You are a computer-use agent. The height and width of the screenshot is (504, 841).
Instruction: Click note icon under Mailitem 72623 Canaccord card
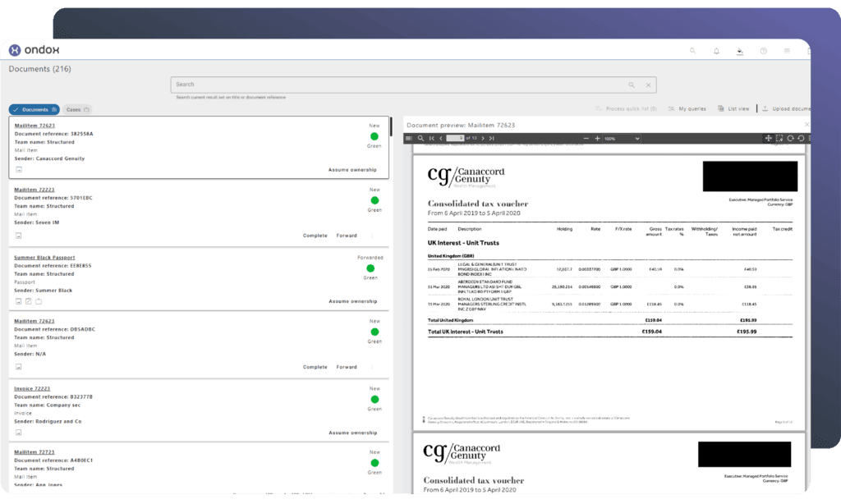(x=19, y=169)
